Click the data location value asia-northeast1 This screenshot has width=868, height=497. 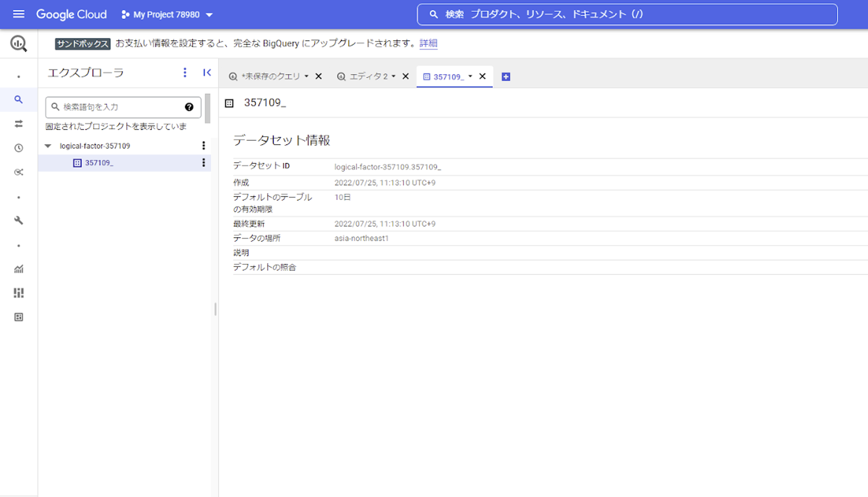tap(361, 238)
